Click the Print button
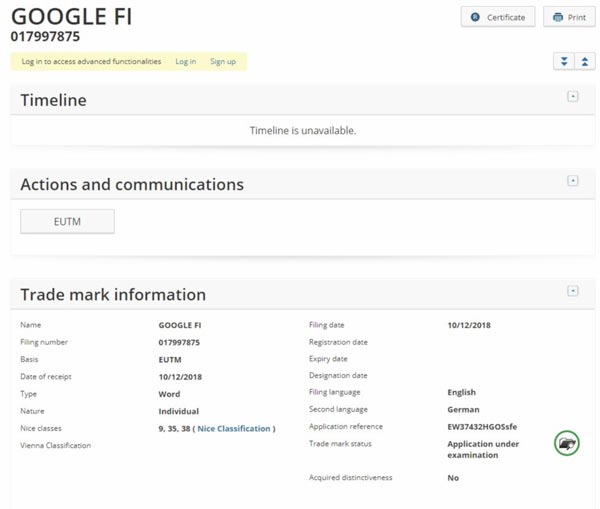The height and width of the screenshot is (509, 600). tap(569, 17)
